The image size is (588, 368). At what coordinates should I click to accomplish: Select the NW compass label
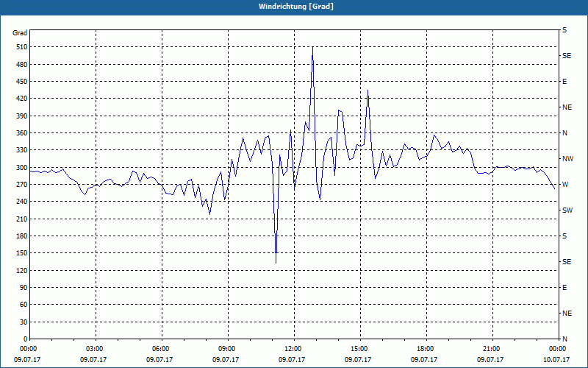(x=567, y=159)
